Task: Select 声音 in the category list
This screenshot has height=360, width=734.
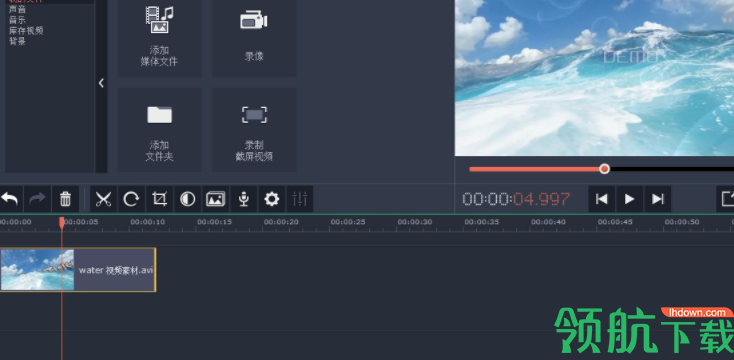Action: [18, 10]
